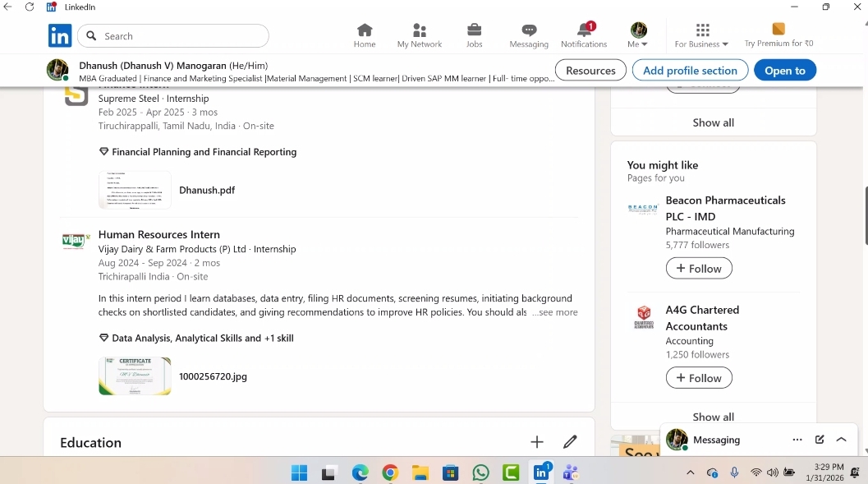Open the Dhanush.pdf attachment thumbnail
This screenshot has height=484, width=868.
pos(135,190)
